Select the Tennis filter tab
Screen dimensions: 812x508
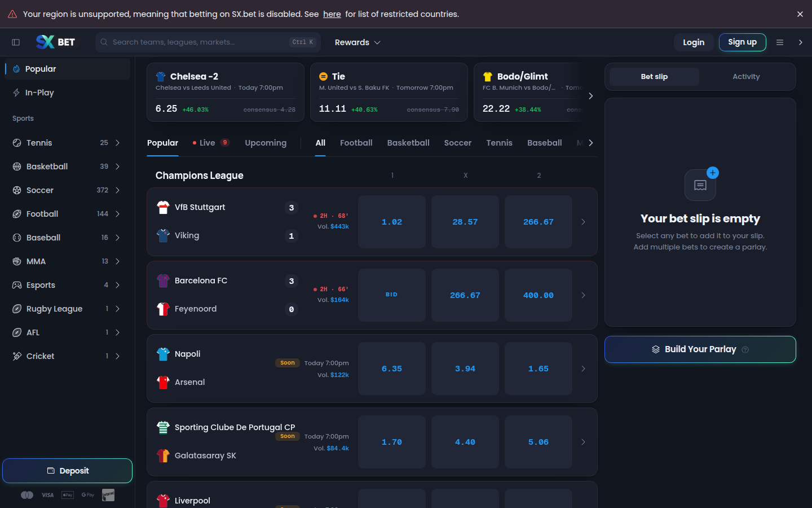(499, 143)
